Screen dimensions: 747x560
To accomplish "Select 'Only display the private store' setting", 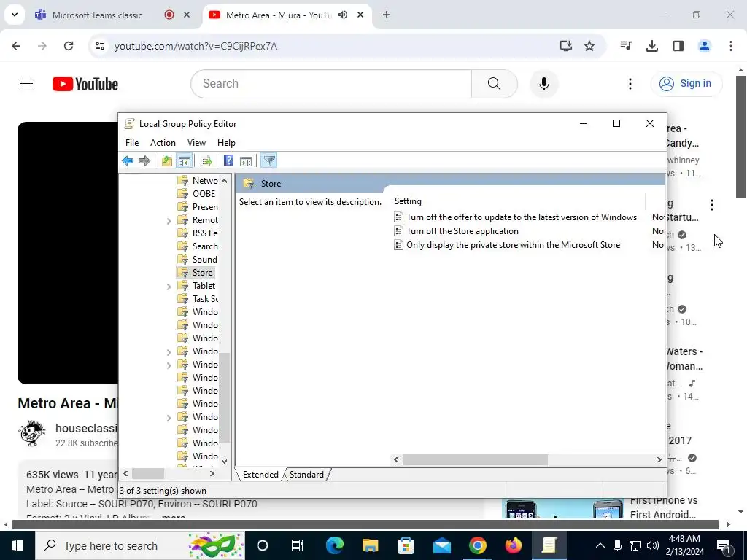I will 513,245.
